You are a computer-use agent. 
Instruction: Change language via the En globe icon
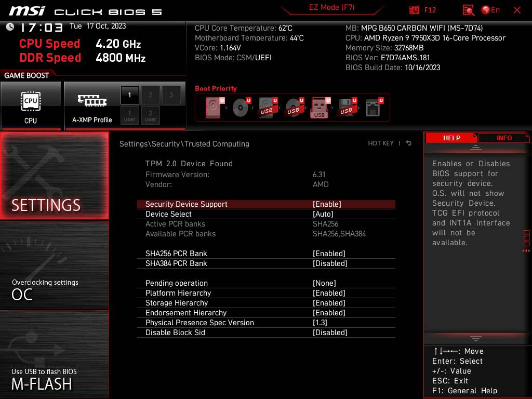490,10
